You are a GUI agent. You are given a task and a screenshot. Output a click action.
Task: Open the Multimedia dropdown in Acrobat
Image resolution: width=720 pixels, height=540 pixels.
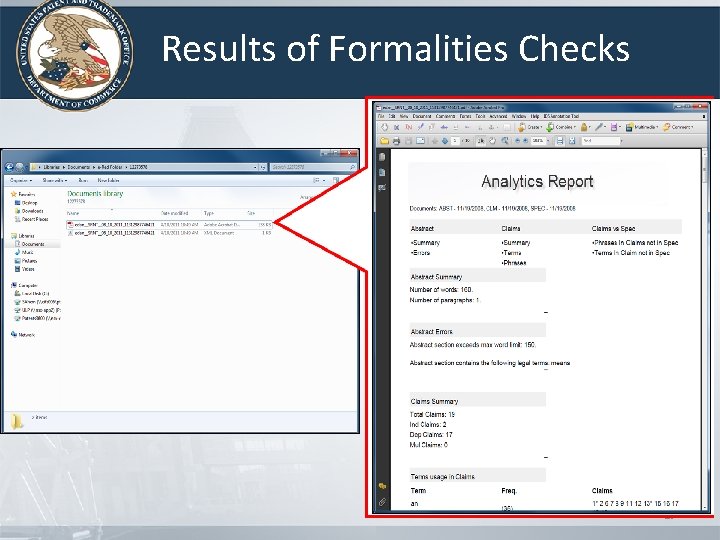coord(642,127)
